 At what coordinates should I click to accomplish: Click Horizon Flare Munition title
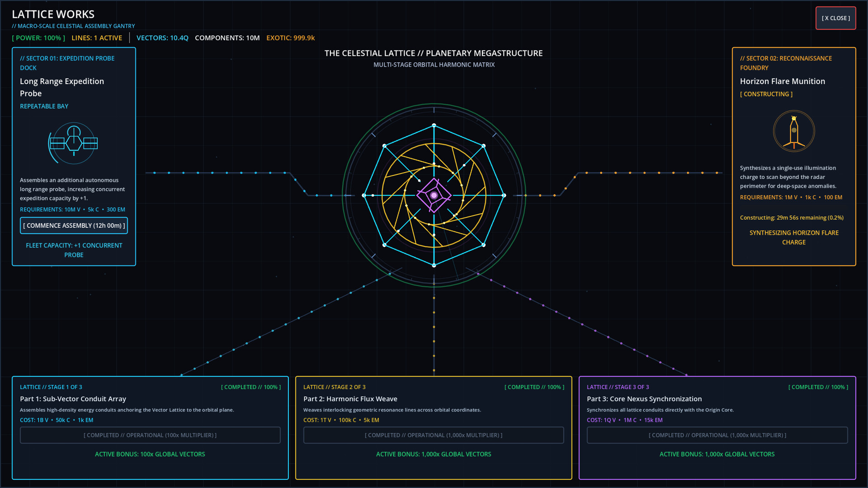[783, 81]
